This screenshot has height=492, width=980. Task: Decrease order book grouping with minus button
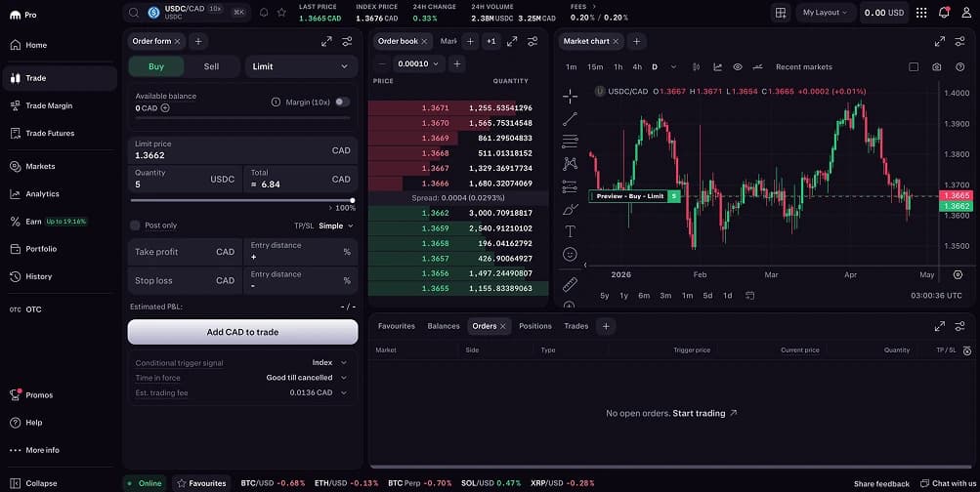tap(382, 63)
